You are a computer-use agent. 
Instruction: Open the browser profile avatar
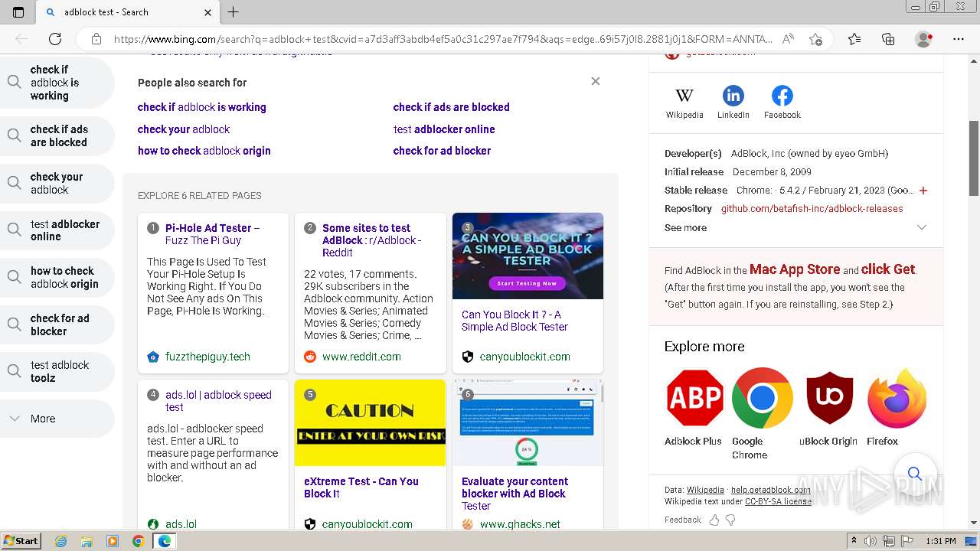click(924, 39)
